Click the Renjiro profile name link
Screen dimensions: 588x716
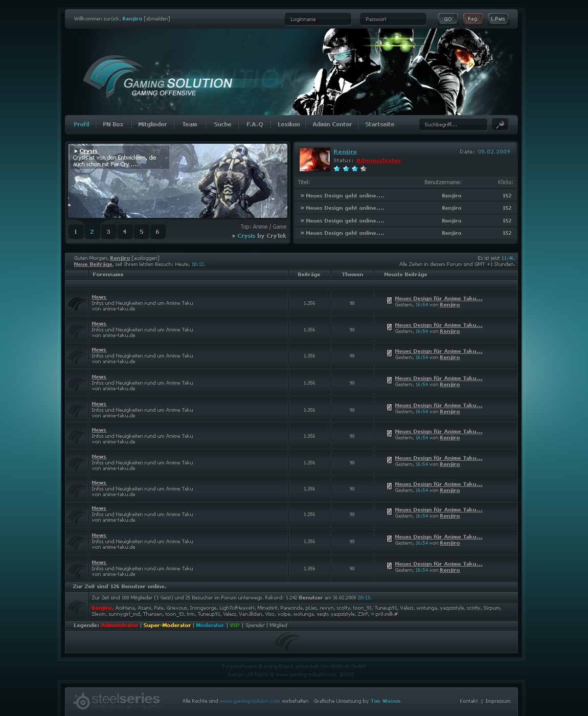[345, 151]
